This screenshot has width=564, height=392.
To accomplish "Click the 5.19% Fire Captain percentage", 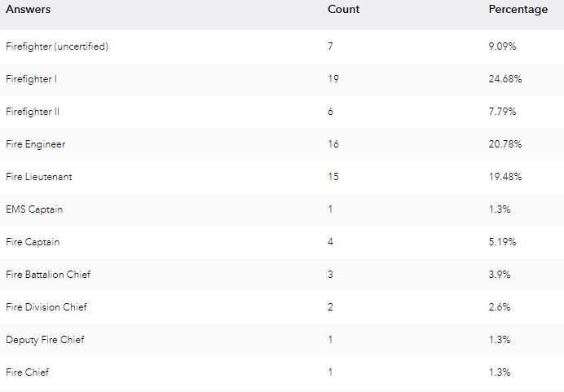I will point(502,242).
